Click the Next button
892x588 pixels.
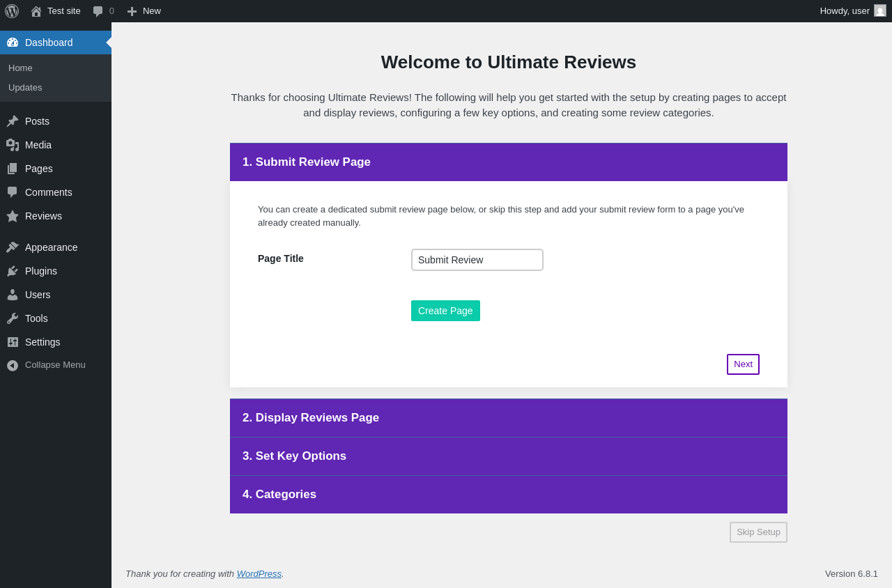coord(743,364)
